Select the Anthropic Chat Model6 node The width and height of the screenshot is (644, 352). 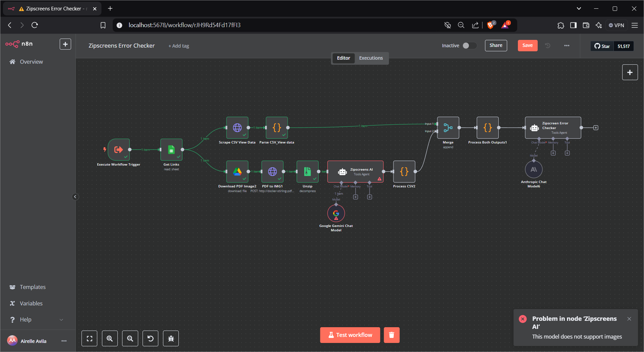(x=533, y=170)
